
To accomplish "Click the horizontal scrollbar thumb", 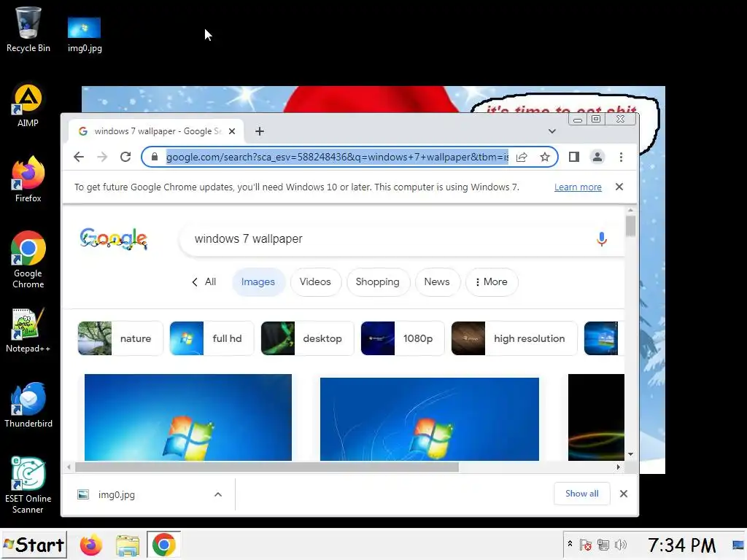I will (x=267, y=467).
